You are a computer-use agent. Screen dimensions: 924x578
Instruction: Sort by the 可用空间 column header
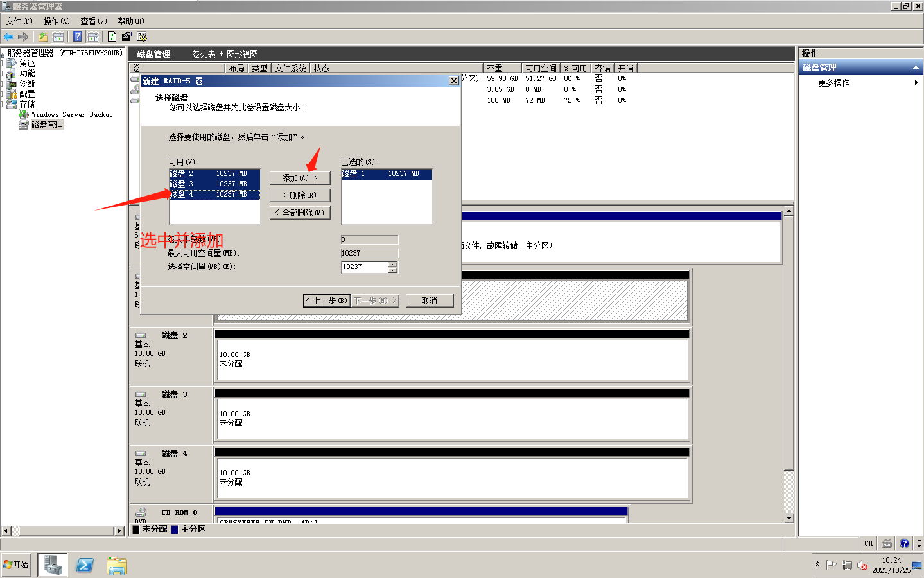coord(541,68)
